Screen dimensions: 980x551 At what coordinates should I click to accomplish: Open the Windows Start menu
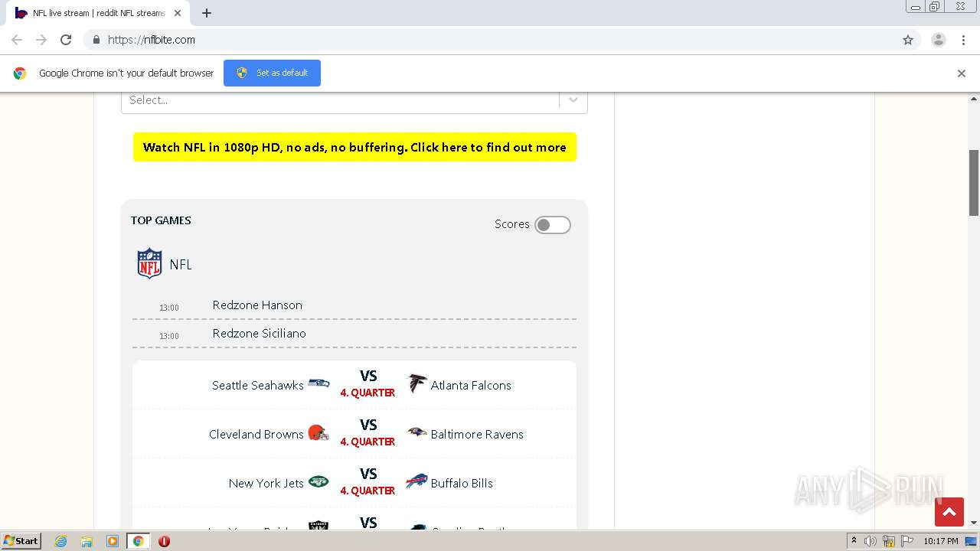[21, 541]
